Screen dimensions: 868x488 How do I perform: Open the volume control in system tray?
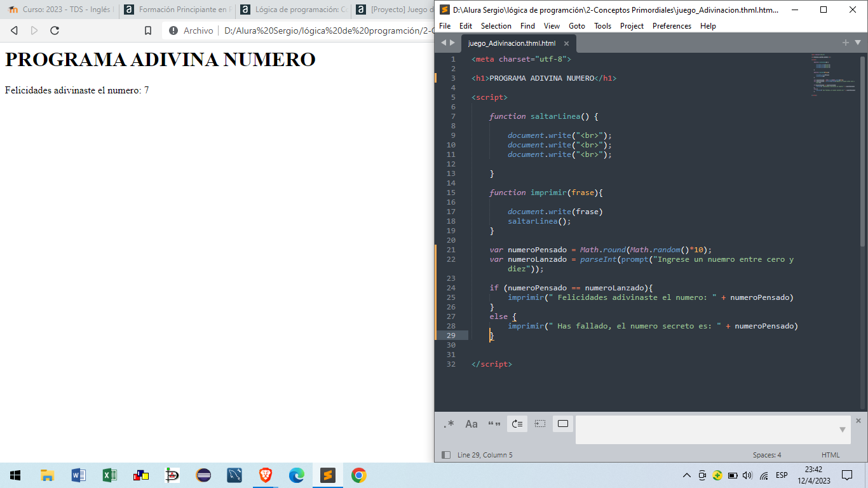tap(747, 475)
